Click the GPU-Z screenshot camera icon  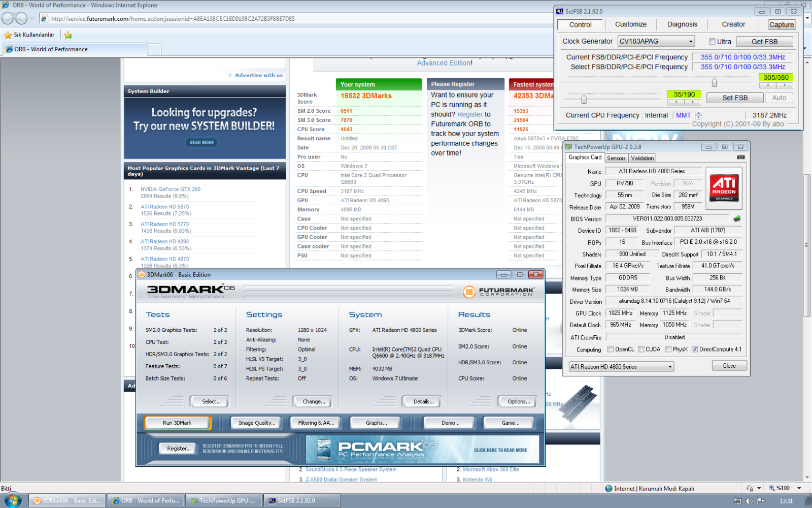[x=740, y=157]
